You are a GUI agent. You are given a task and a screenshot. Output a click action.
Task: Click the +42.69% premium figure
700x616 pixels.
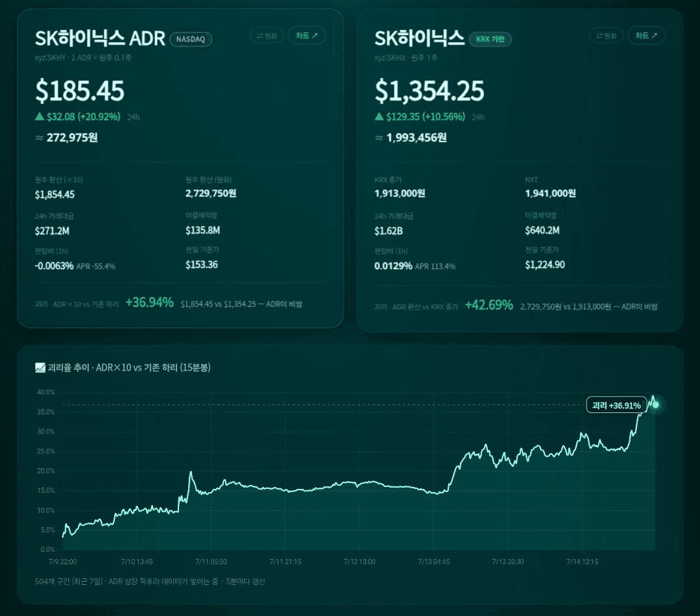click(x=489, y=305)
